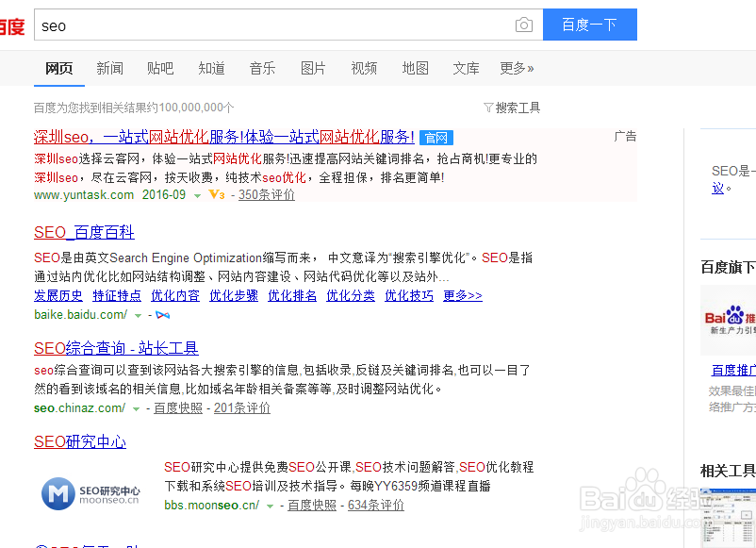The image size is (756, 548).
Task: Open 百度快照 for bbs.moonseo.cn
Action: coord(312,505)
